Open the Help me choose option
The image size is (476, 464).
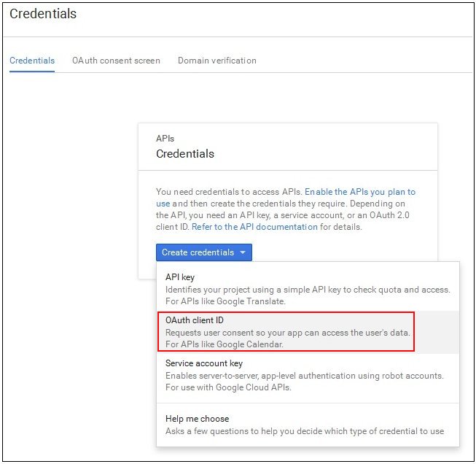pos(308,425)
